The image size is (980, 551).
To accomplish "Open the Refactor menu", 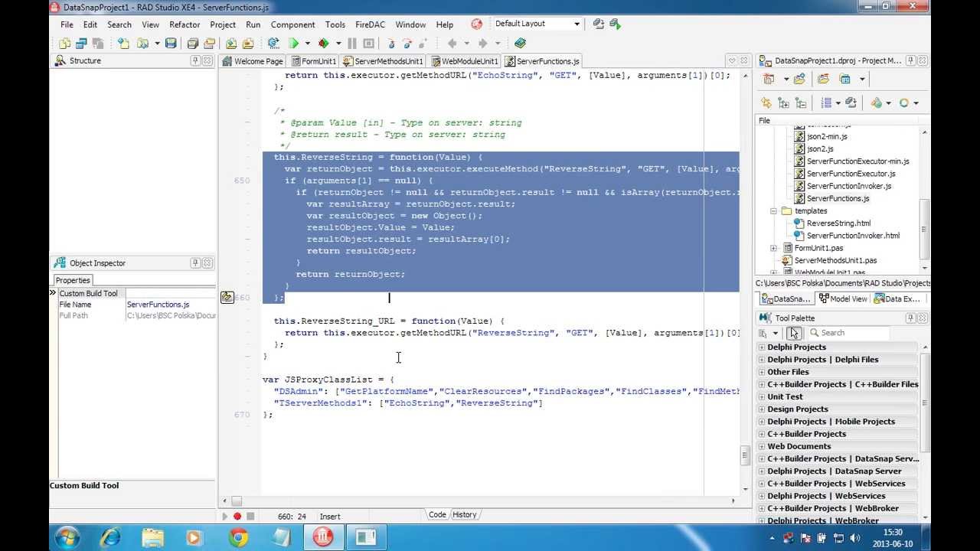I will 185,24.
